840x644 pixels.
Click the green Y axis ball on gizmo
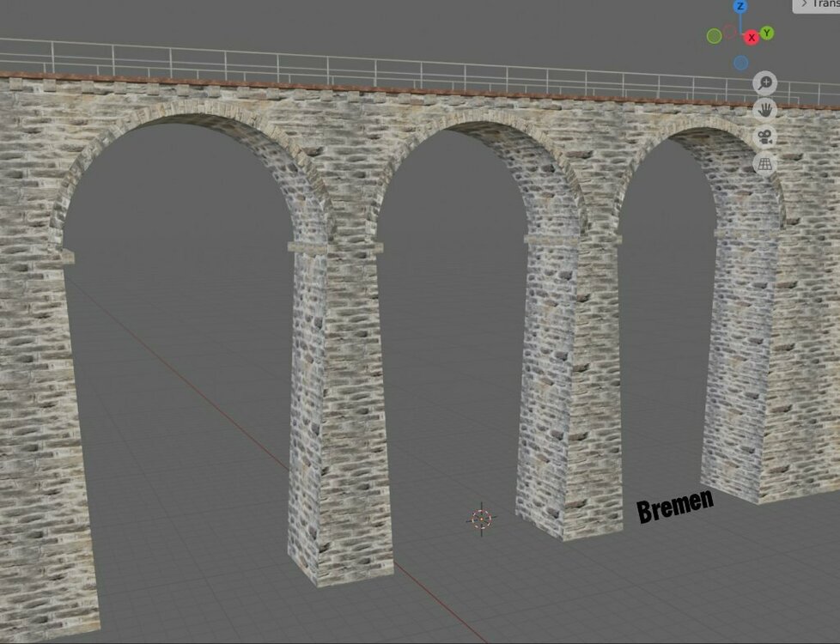765,33
